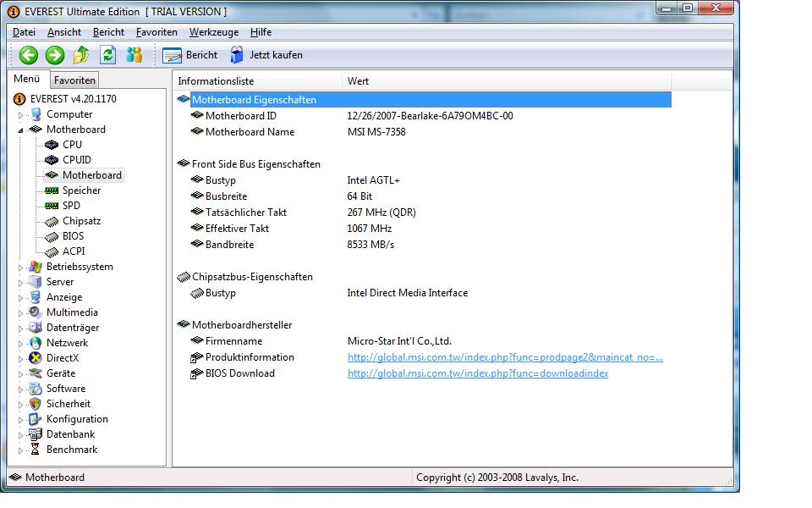Screen dimensions: 812x508
Task: Open the Bericht menu
Action: click(x=109, y=32)
